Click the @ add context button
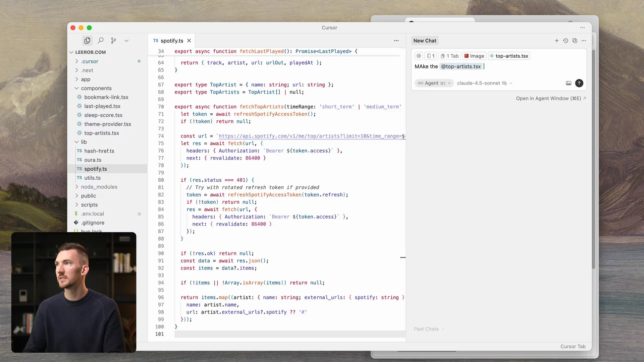Image resolution: width=644 pixels, height=362 pixels. pos(419,56)
